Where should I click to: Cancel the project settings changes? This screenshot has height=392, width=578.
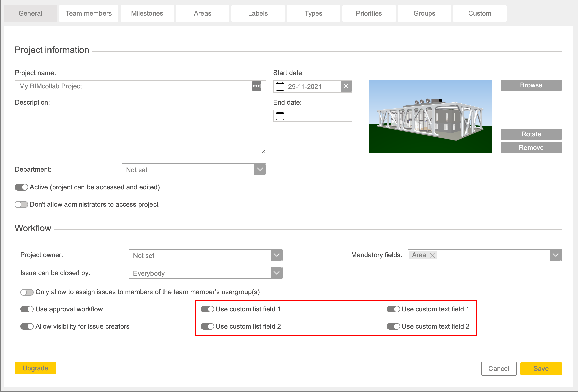499,368
